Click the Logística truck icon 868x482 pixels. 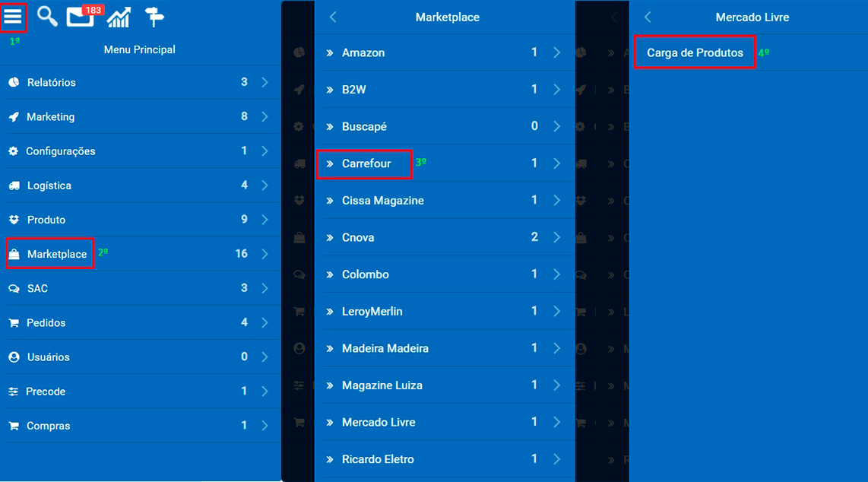click(x=14, y=186)
